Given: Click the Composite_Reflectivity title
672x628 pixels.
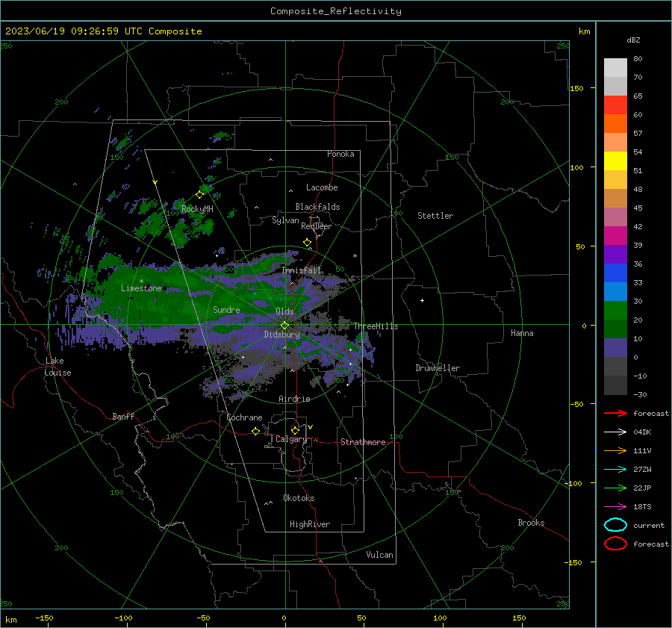Looking at the screenshot, I should point(336,11).
